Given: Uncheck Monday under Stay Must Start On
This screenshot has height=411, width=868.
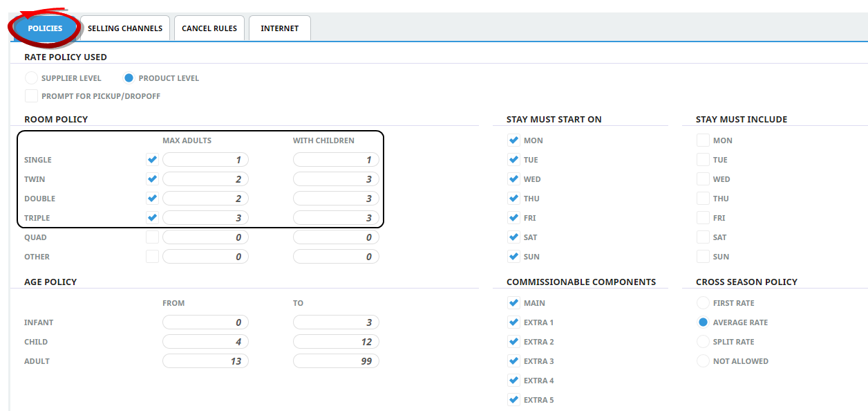Looking at the screenshot, I should [x=513, y=140].
